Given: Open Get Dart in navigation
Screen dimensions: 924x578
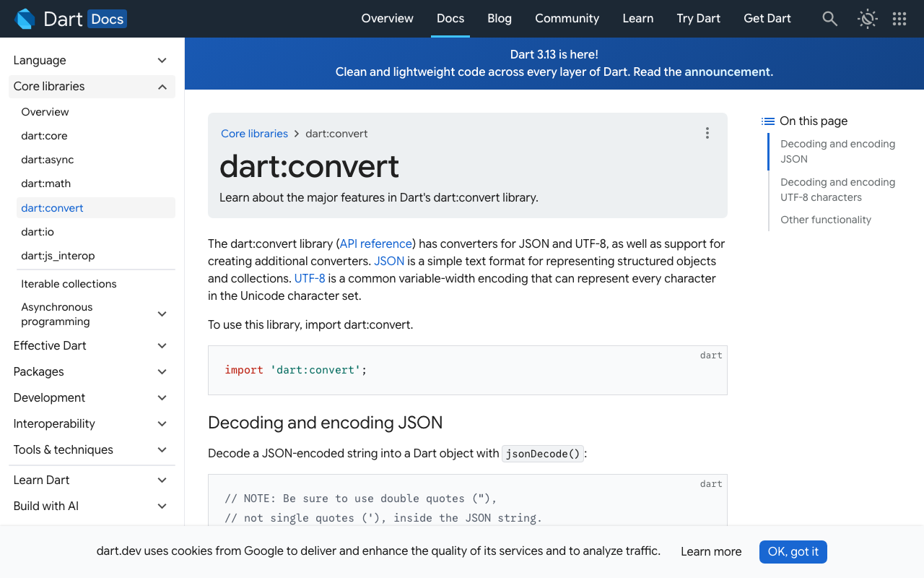Looking at the screenshot, I should click(x=767, y=19).
